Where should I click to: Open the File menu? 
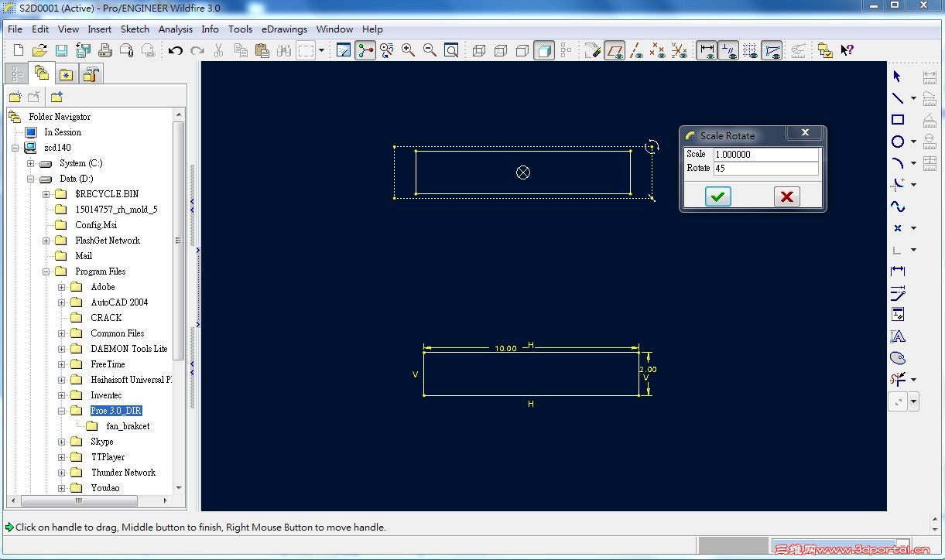click(15, 29)
